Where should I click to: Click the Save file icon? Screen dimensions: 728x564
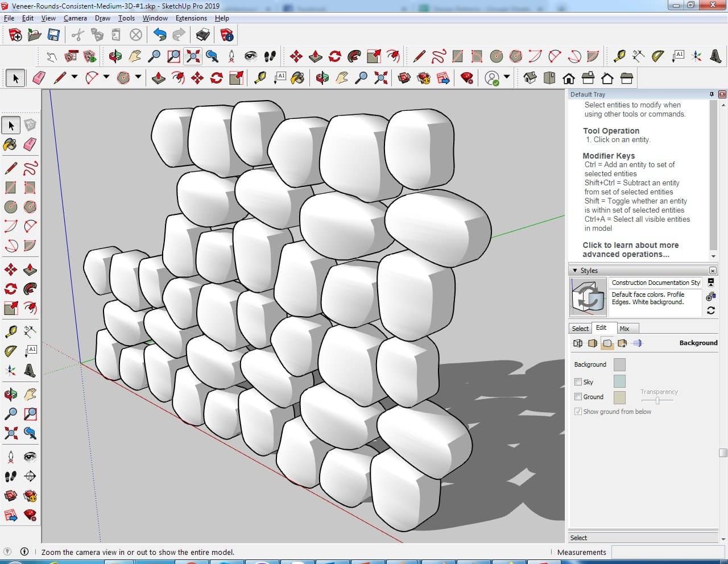coord(53,35)
